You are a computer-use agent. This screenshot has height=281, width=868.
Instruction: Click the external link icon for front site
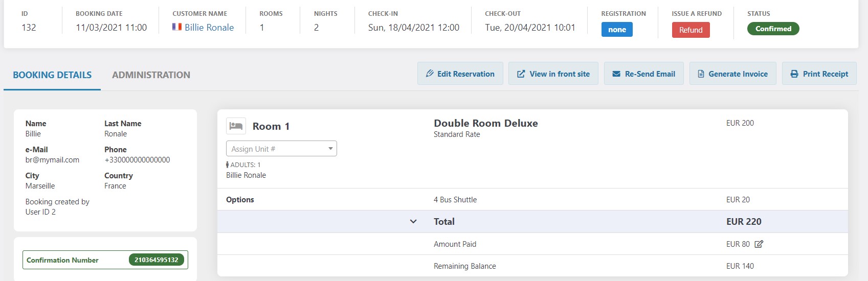pos(521,74)
